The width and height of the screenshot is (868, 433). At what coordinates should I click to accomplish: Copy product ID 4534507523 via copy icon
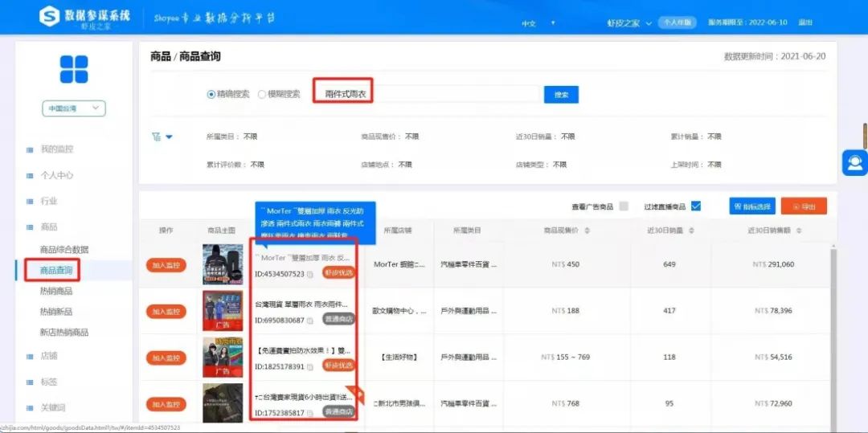310,274
